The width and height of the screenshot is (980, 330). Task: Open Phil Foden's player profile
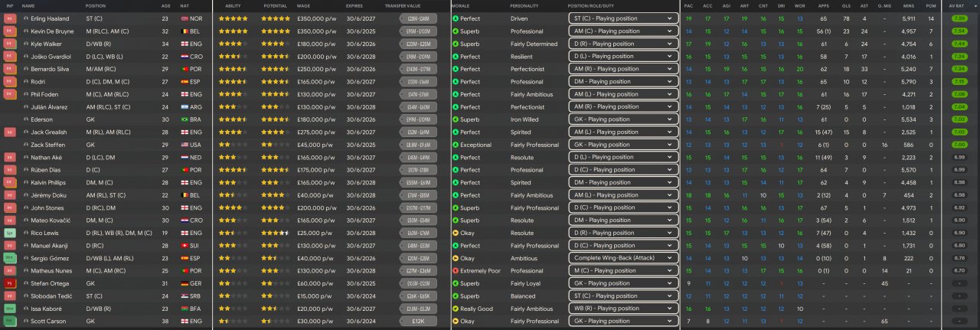44,95
